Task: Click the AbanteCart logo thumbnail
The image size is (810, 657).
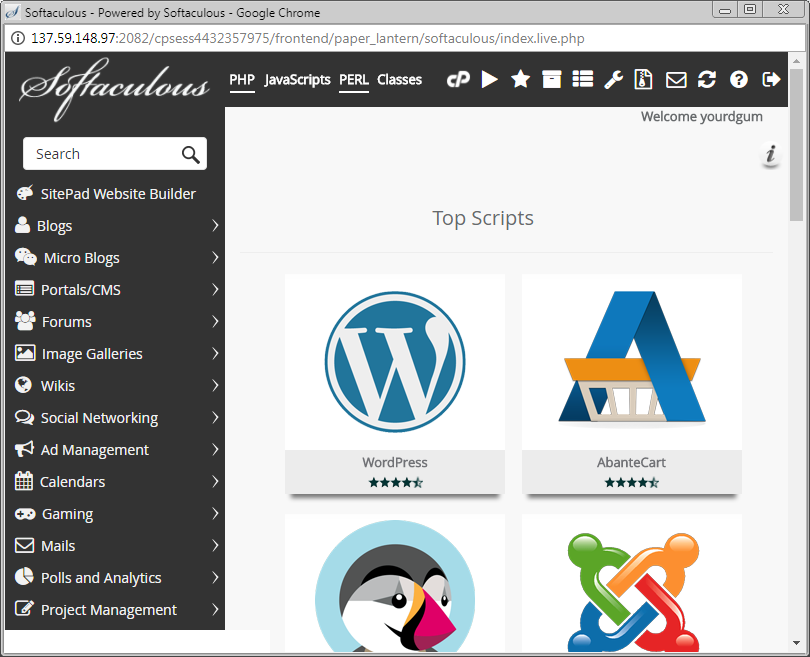Action: click(632, 357)
